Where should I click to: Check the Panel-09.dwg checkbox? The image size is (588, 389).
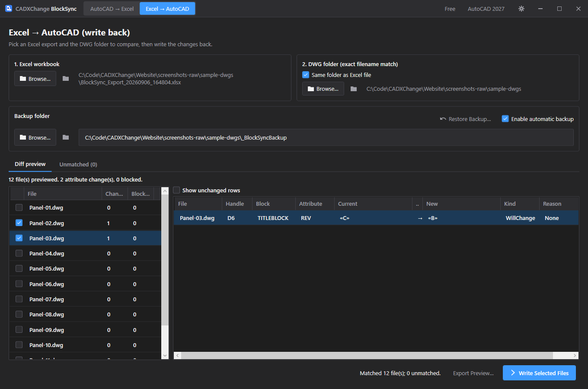pyautogui.click(x=19, y=330)
